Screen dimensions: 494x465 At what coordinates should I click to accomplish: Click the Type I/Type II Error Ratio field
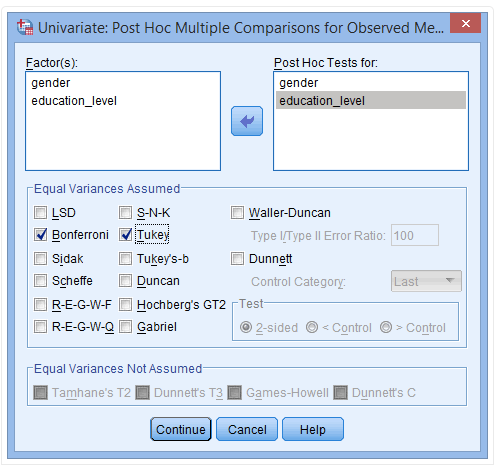pos(415,235)
